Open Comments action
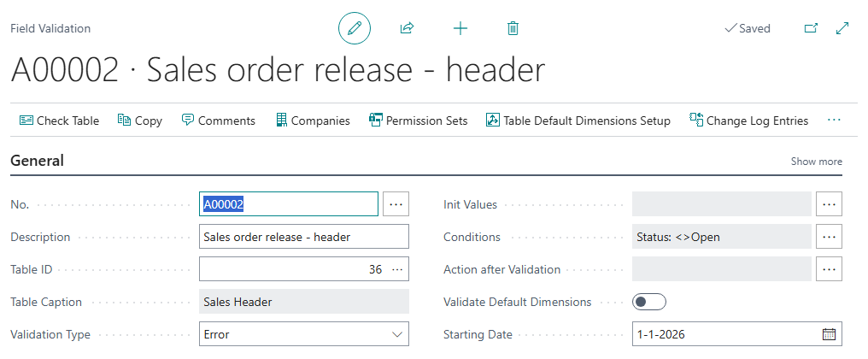The height and width of the screenshot is (359, 868). [x=219, y=121]
